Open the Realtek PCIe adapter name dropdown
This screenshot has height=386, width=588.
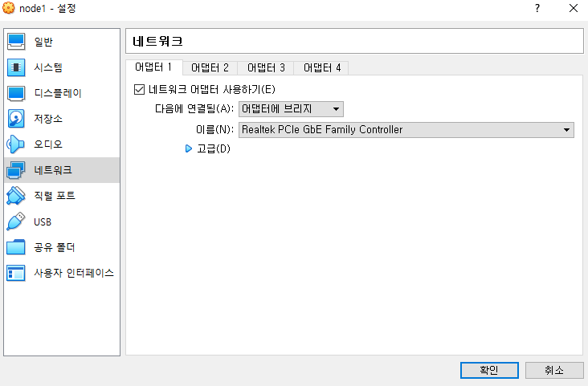click(406, 129)
